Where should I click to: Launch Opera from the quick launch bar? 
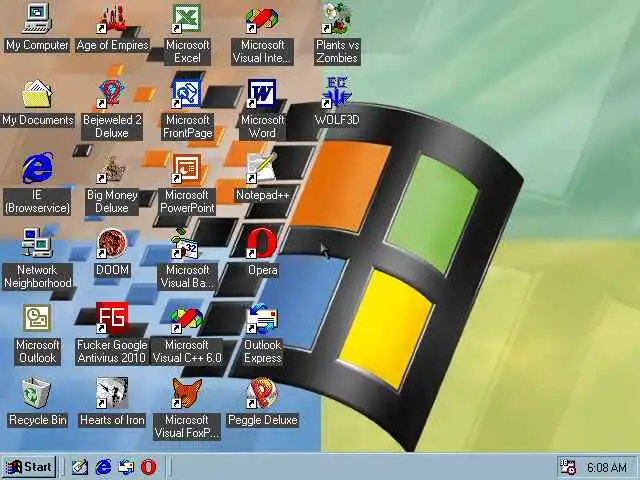[149, 467]
